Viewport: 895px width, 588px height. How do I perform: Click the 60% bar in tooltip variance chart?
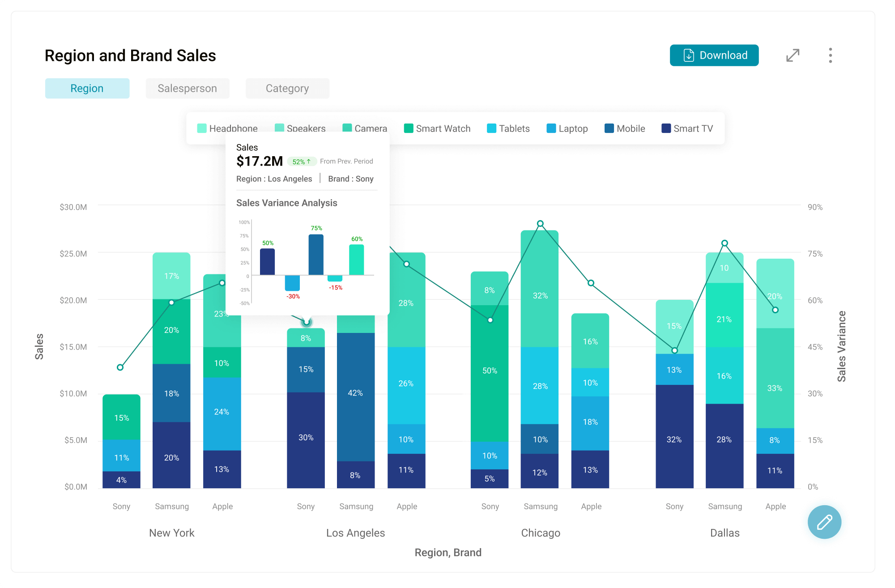point(357,260)
